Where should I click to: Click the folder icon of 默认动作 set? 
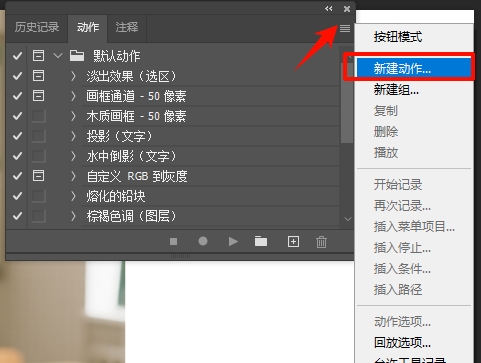pyautogui.click(x=77, y=56)
